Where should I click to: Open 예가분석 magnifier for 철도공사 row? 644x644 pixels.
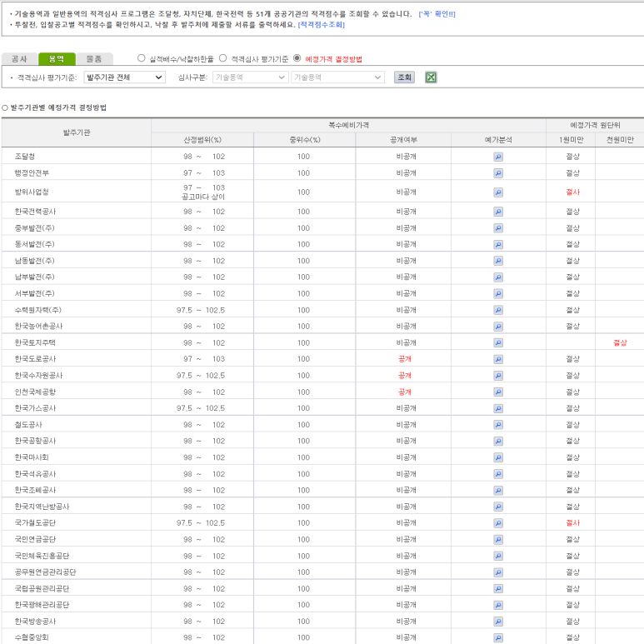click(498, 425)
